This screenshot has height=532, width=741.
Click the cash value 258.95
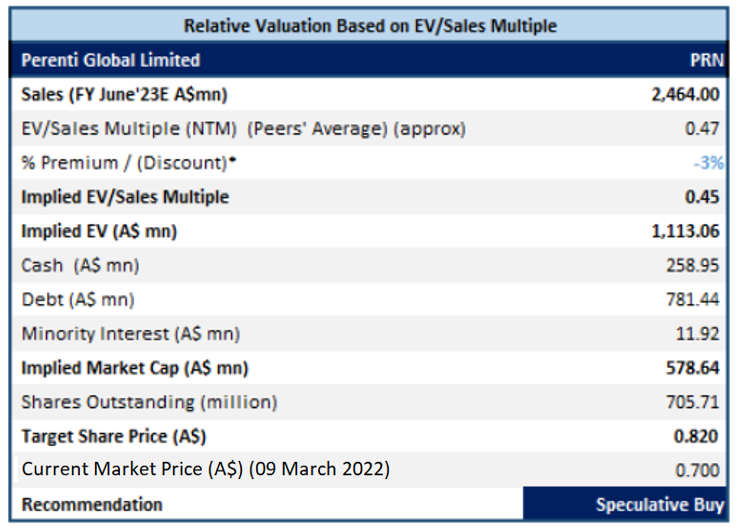click(693, 266)
